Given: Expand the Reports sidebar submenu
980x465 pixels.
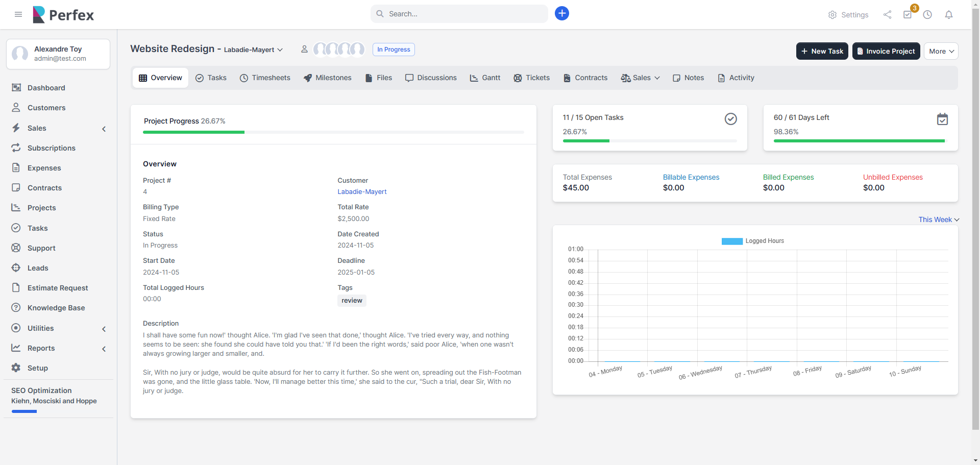Looking at the screenshot, I should pos(104,349).
